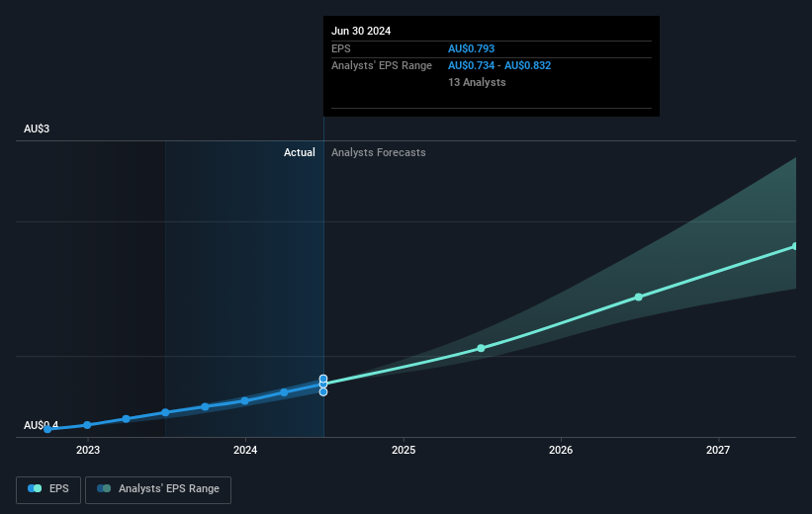Click the 2026 x-axis label
812x514 pixels.
tap(561, 451)
